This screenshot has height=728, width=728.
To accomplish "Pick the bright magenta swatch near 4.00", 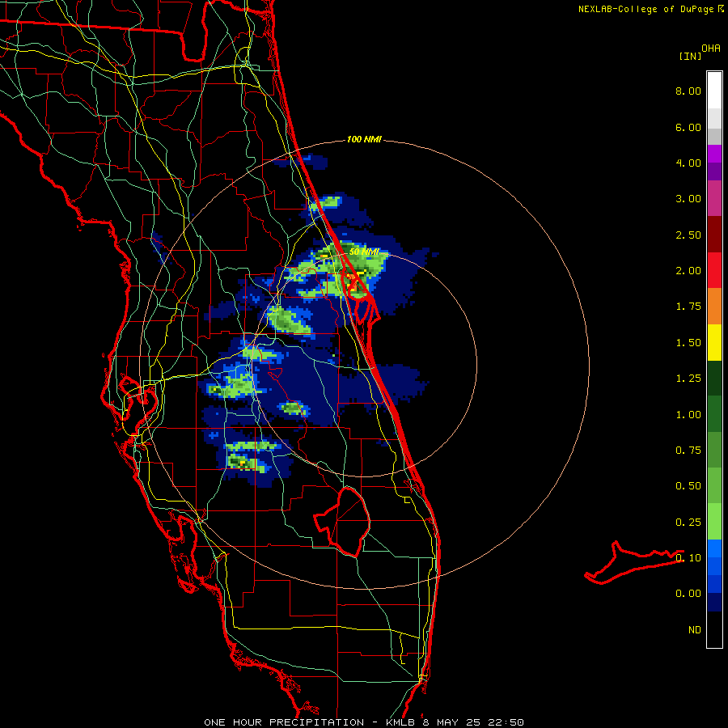I will pyautogui.click(x=714, y=154).
